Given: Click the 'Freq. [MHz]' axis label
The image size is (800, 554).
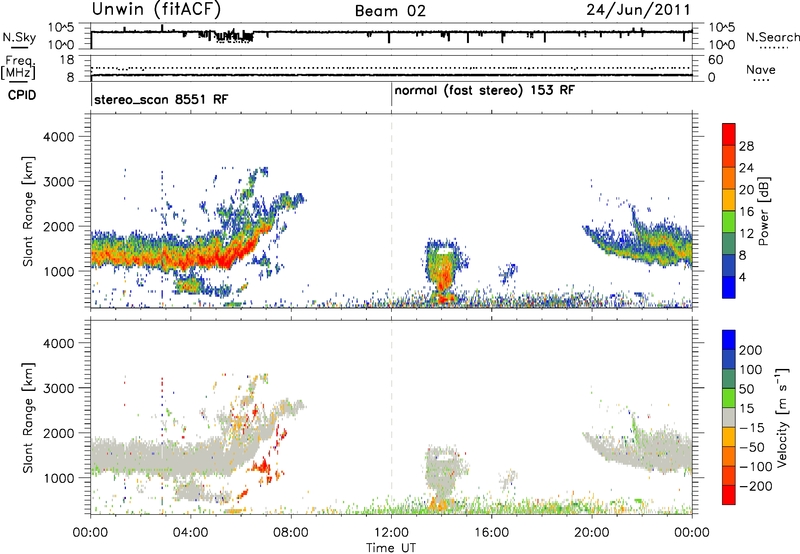Looking at the screenshot, I should click(x=18, y=67).
